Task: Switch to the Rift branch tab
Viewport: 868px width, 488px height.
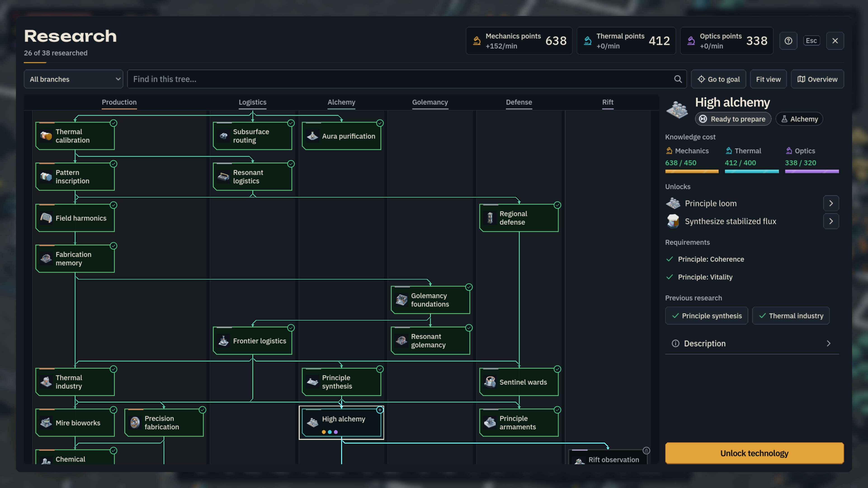Action: 608,102
